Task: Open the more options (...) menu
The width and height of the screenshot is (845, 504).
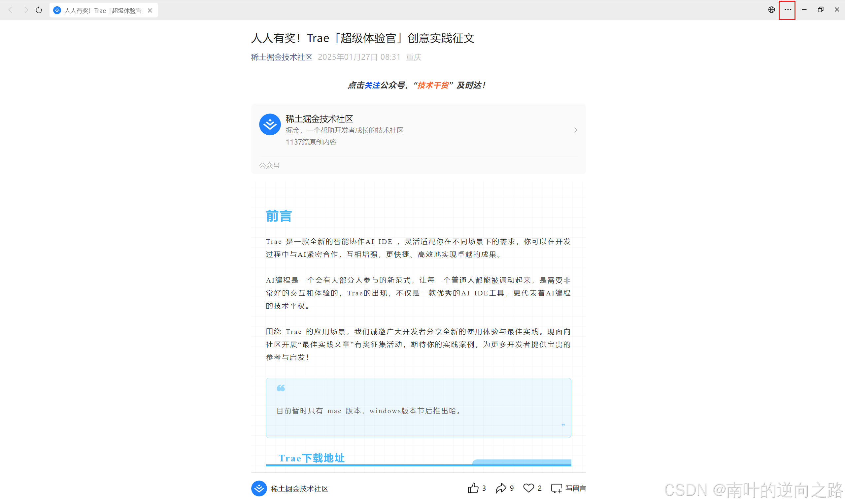Action: point(787,10)
